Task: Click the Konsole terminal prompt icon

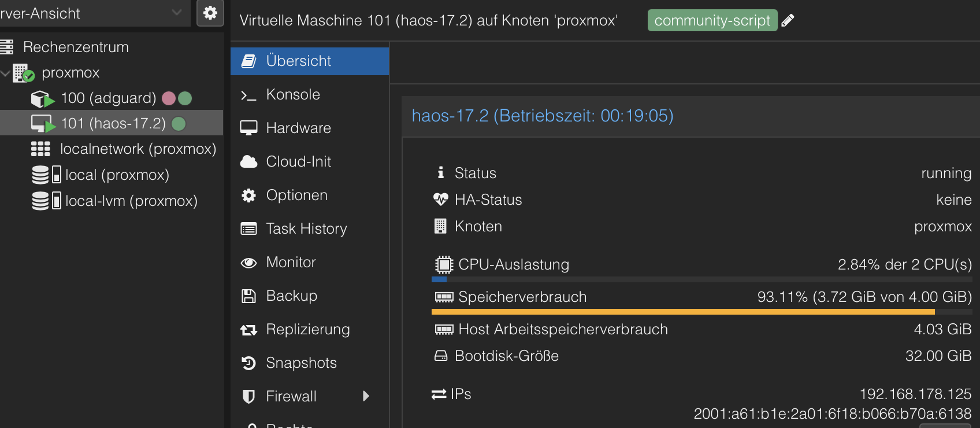Action: click(248, 95)
